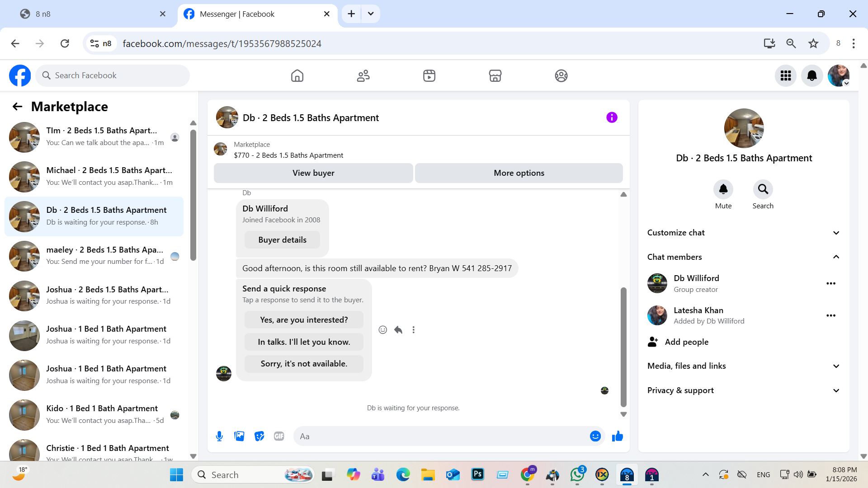Mute this conversation
Screen dimensions: 868x488
(x=723, y=189)
